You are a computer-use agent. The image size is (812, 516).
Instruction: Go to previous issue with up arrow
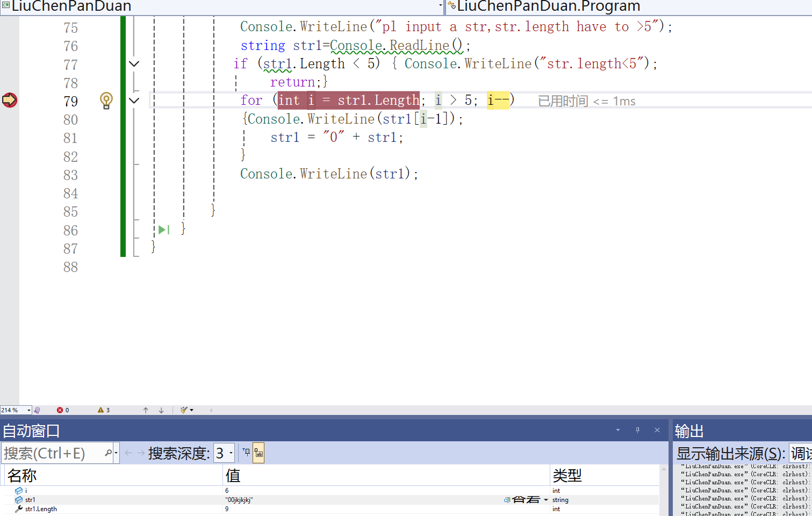(x=146, y=410)
